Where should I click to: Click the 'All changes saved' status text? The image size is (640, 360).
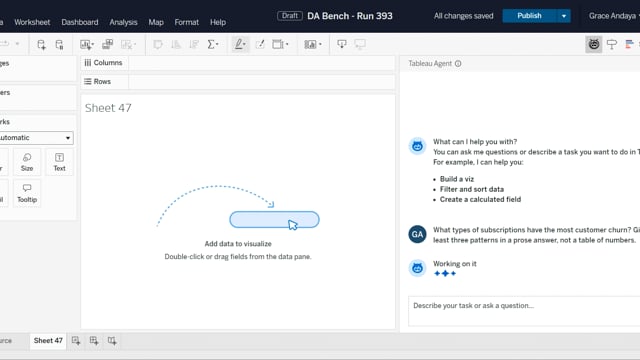tap(463, 16)
